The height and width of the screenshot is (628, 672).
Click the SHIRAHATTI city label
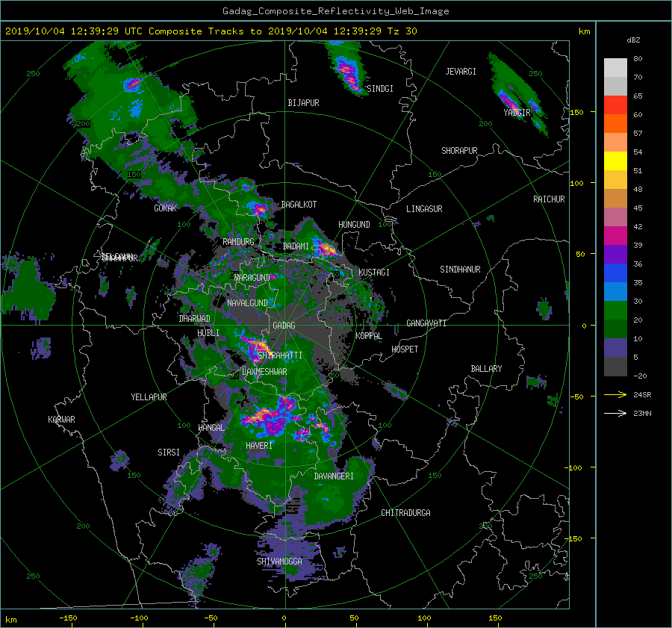(x=280, y=355)
